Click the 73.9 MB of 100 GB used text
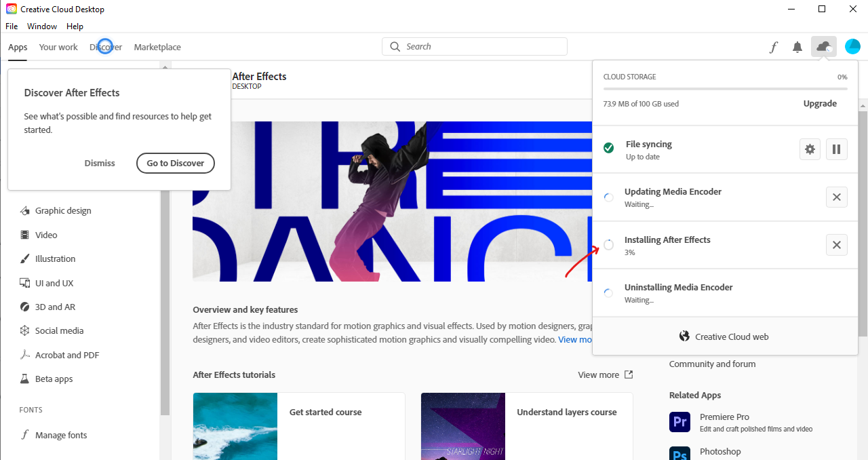Image resolution: width=868 pixels, height=460 pixels. (641, 104)
